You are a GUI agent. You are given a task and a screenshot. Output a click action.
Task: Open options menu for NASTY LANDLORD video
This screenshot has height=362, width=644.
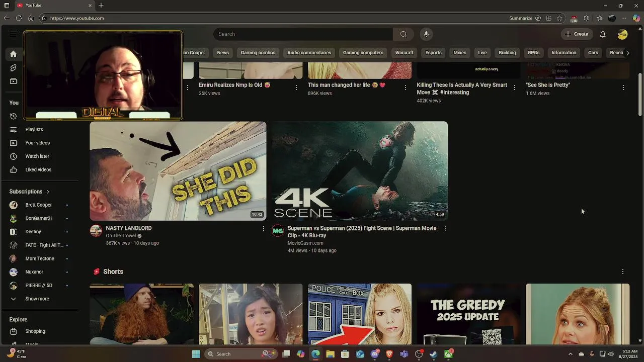[263, 229]
